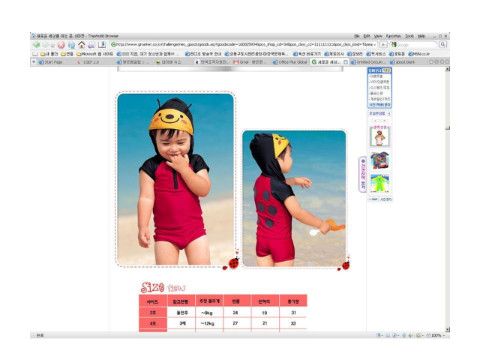The height and width of the screenshot is (360, 480).
Task: Click the green Back navigation arrow
Action: tap(37, 45)
